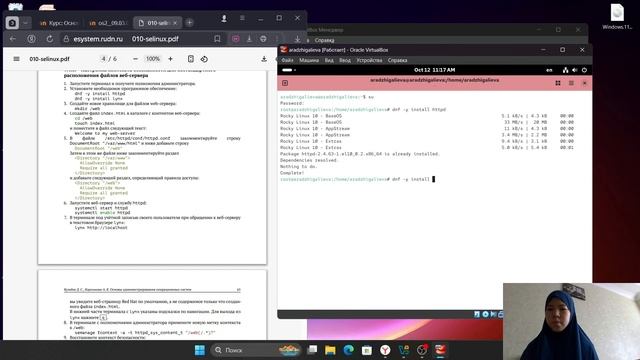Click the terminal prompt line with dnf -y install

click(x=358, y=179)
